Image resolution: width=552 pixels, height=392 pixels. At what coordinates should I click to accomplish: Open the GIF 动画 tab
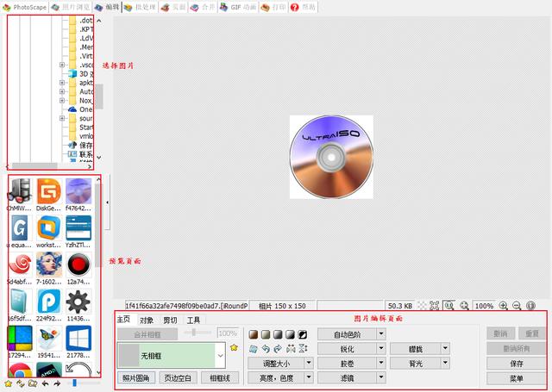pyautogui.click(x=238, y=7)
